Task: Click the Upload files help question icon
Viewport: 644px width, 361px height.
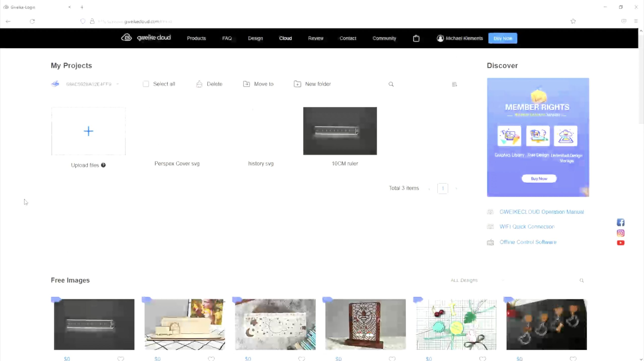Action: [x=103, y=165]
